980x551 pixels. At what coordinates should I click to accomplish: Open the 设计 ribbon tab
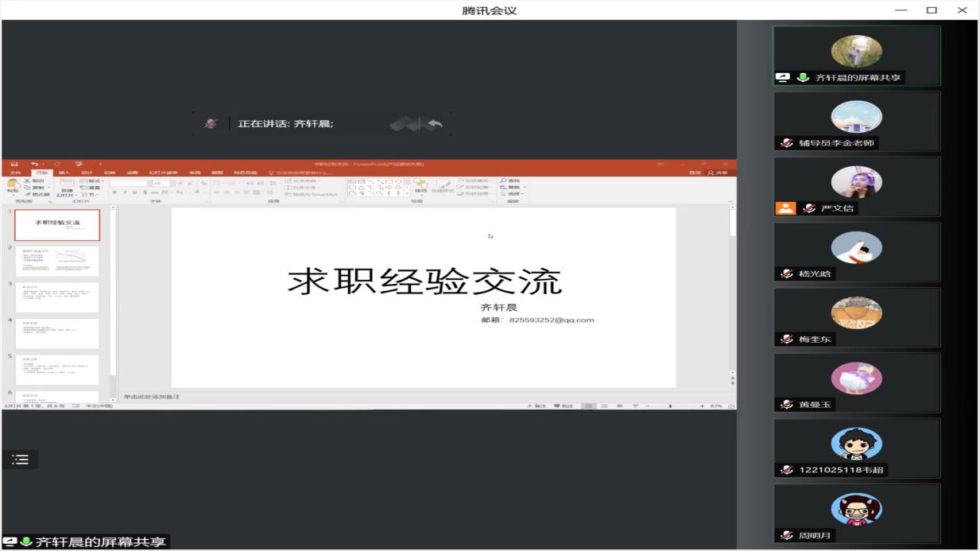tap(87, 173)
